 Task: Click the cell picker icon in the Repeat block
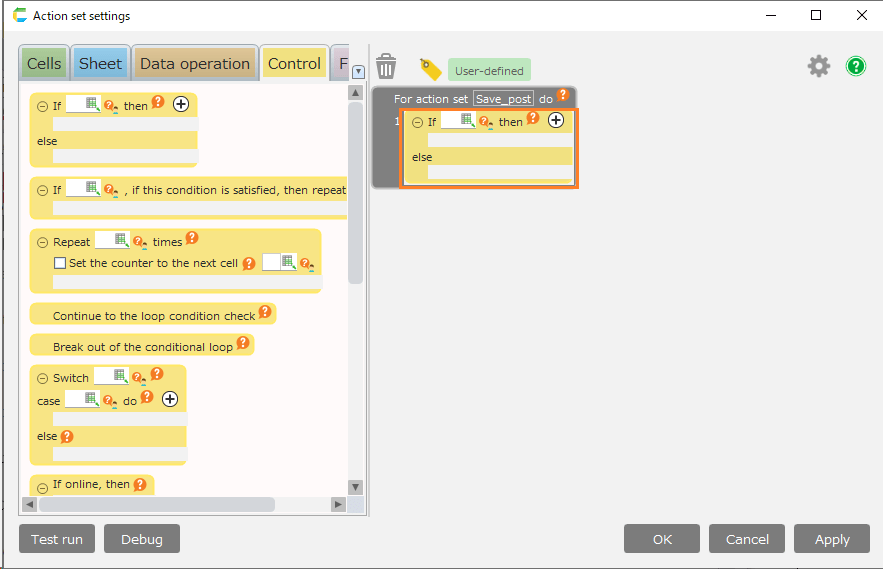click(x=121, y=240)
